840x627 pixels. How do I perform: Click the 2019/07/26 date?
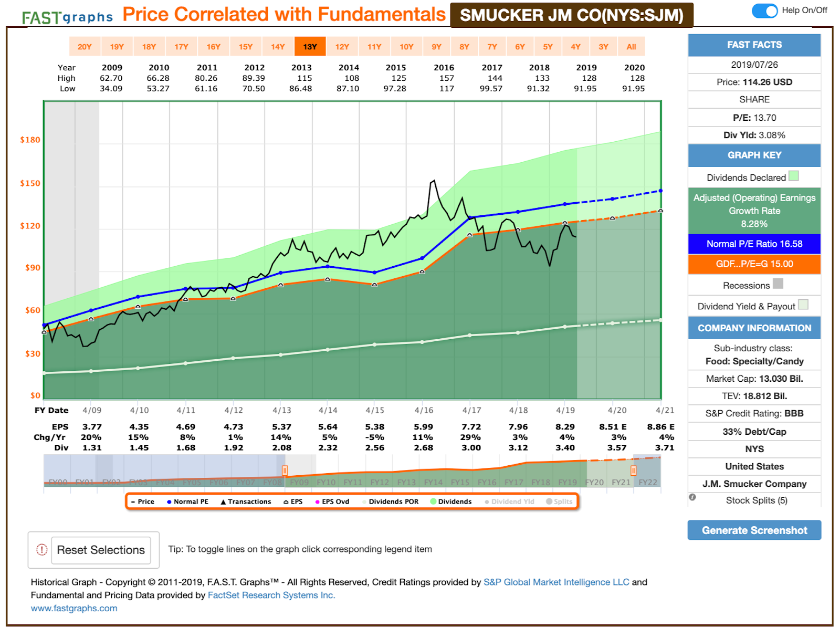pyautogui.click(x=754, y=65)
